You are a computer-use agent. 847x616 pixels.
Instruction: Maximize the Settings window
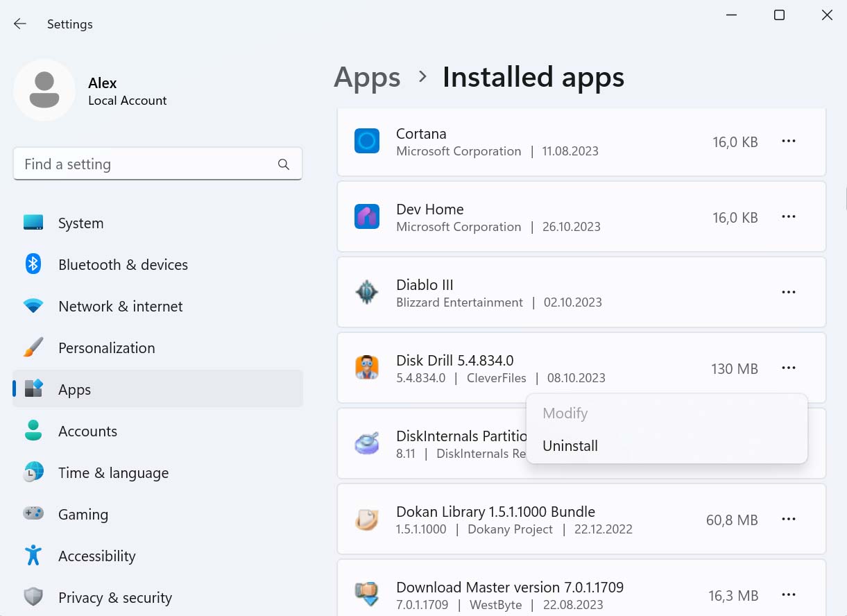coord(779,15)
